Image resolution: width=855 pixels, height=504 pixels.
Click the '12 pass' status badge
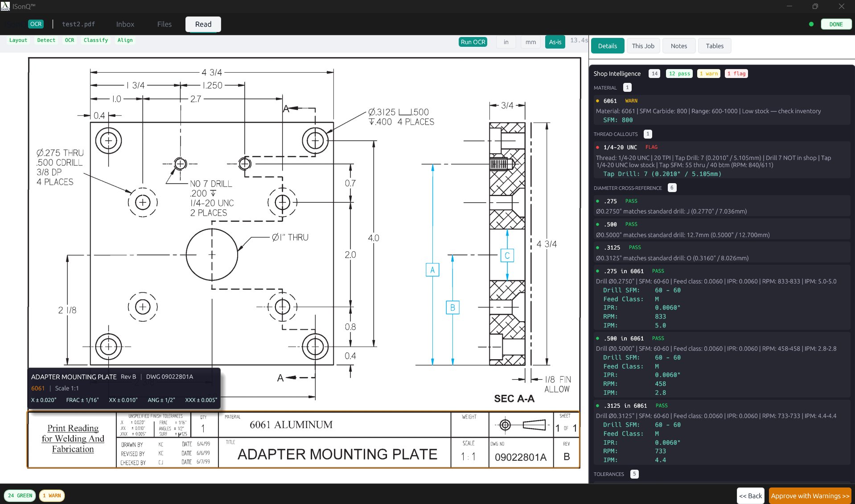[678, 73]
